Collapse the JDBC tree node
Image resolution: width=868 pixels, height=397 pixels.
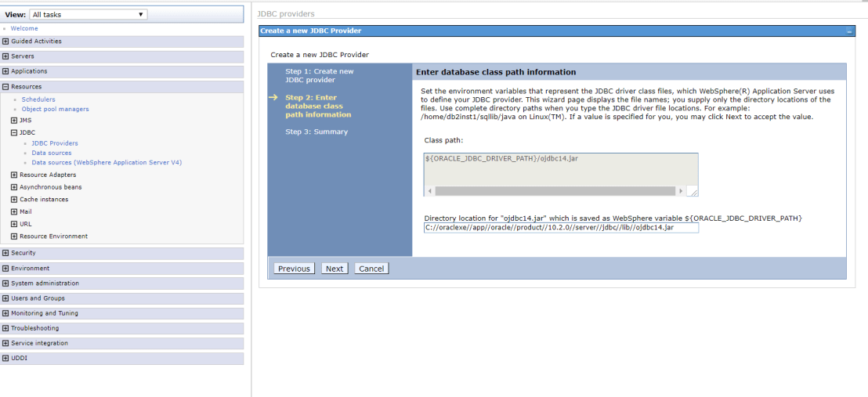(x=14, y=133)
